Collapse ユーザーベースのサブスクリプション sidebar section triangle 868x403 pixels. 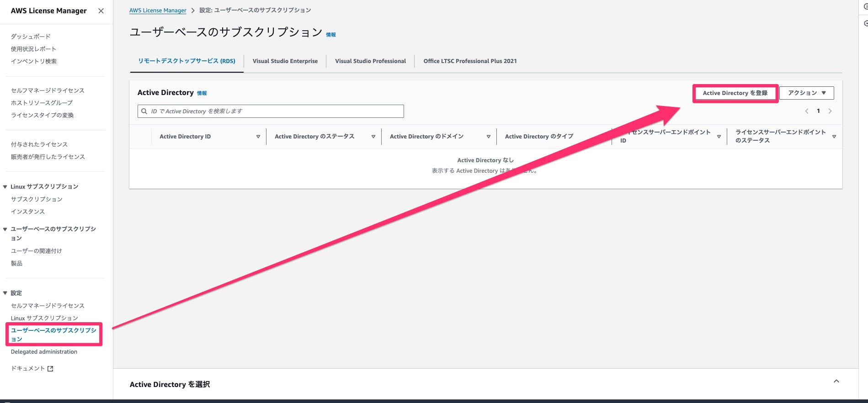5,229
